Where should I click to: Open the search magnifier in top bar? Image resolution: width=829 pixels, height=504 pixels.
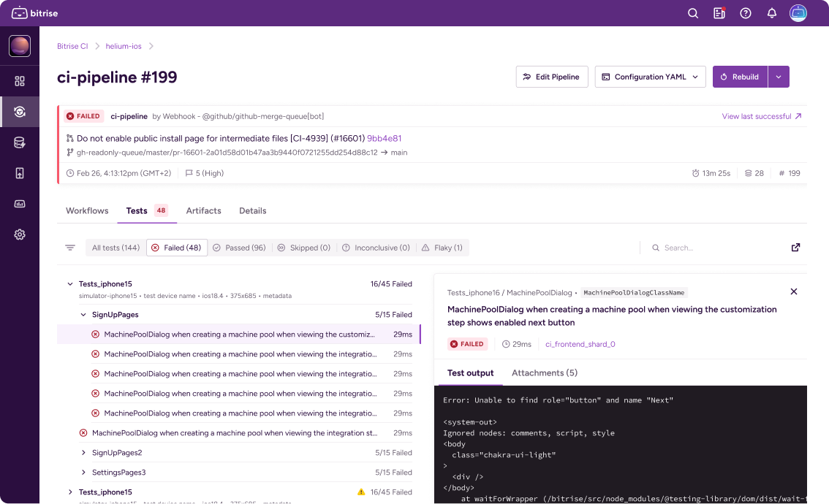[x=692, y=13]
